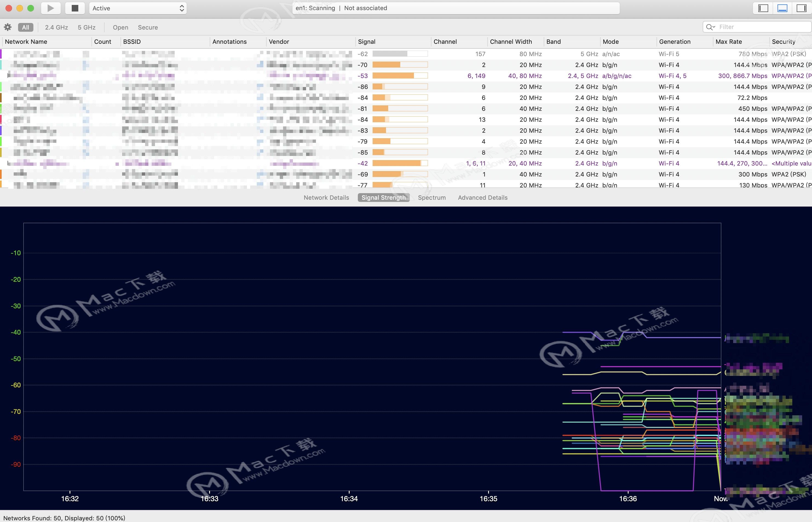Viewport: 812px width, 522px height.
Task: Click the stop scan button
Action: pyautogui.click(x=75, y=8)
